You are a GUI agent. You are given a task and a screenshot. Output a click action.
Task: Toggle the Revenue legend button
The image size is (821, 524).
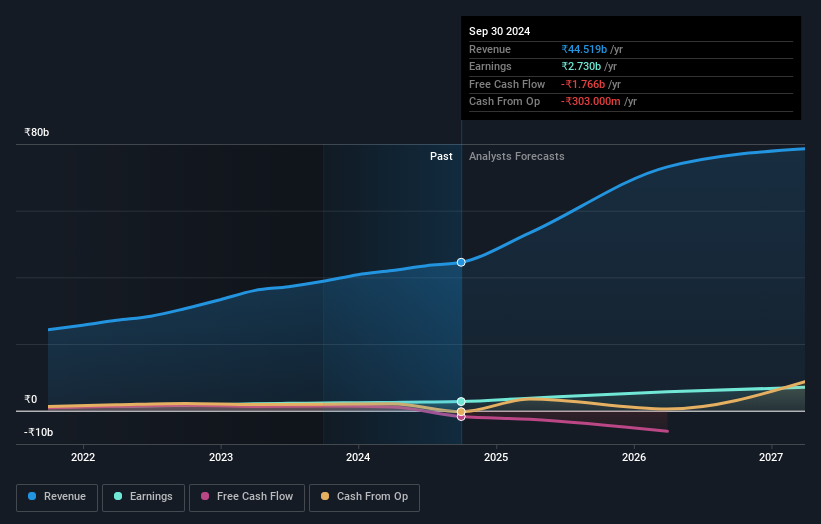57,497
